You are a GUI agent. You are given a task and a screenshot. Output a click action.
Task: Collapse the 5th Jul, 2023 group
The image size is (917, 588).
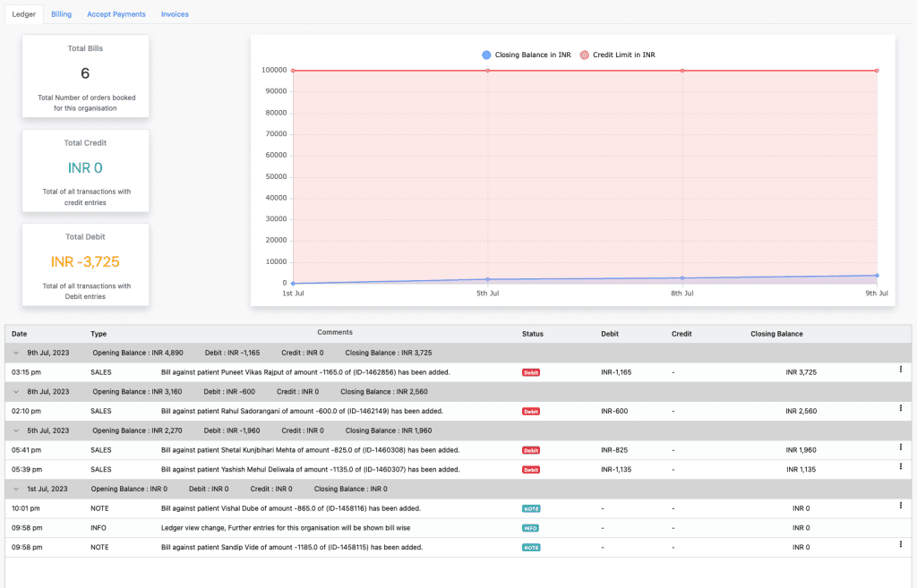16,430
